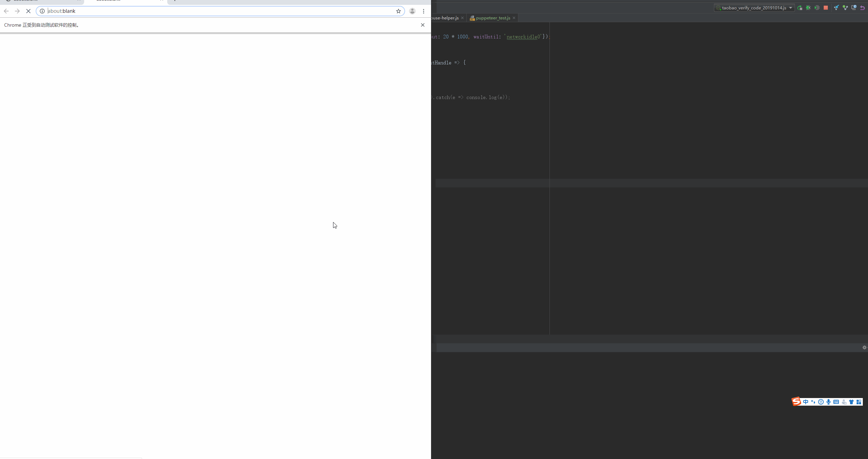Open Chrome three-dot menu
This screenshot has width=868, height=459.
pos(423,11)
